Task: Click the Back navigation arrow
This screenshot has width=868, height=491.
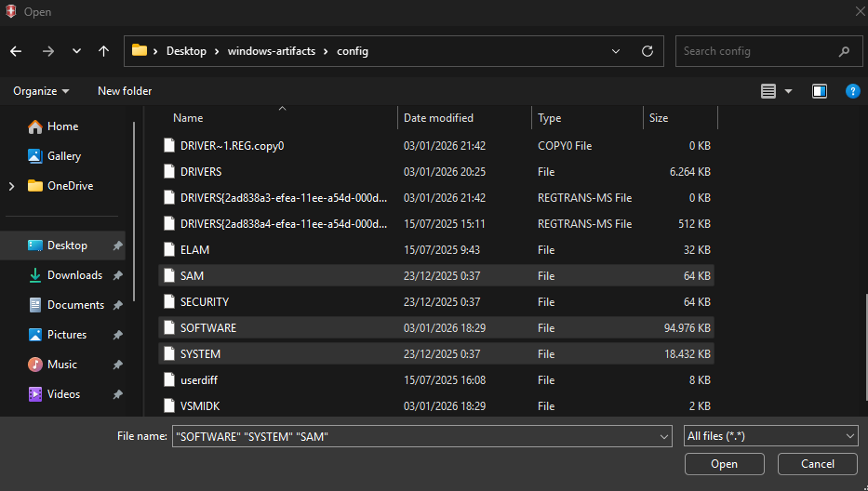Action: click(16, 51)
